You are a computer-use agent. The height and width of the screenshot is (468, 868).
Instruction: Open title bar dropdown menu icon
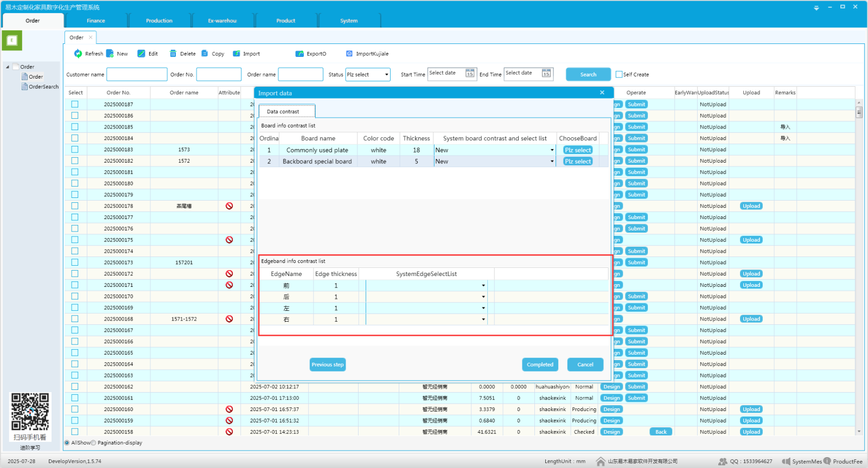point(816,8)
